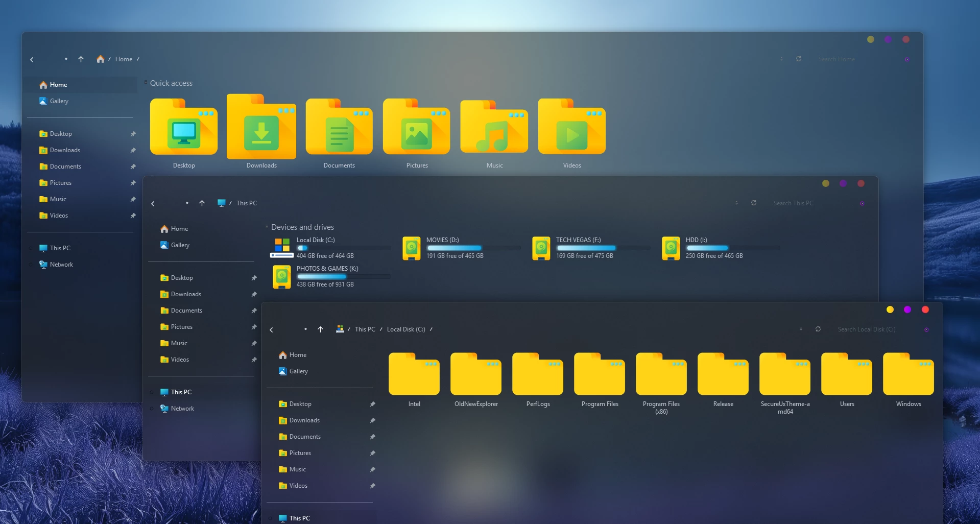Image resolution: width=980 pixels, height=524 pixels.
Task: Expand Network in the This PC window sidebar
Action: (x=152, y=409)
